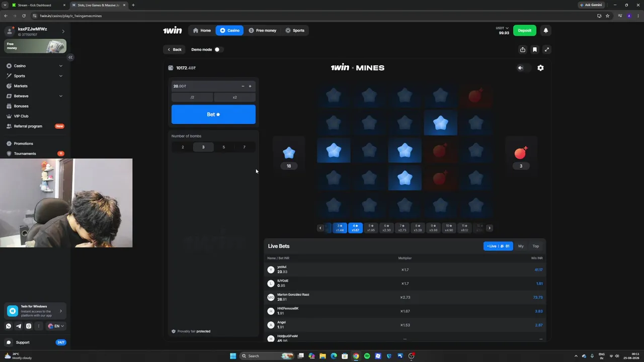Image resolution: width=644 pixels, height=362 pixels.
Task: Open the Bonuses page
Action: 35,106
